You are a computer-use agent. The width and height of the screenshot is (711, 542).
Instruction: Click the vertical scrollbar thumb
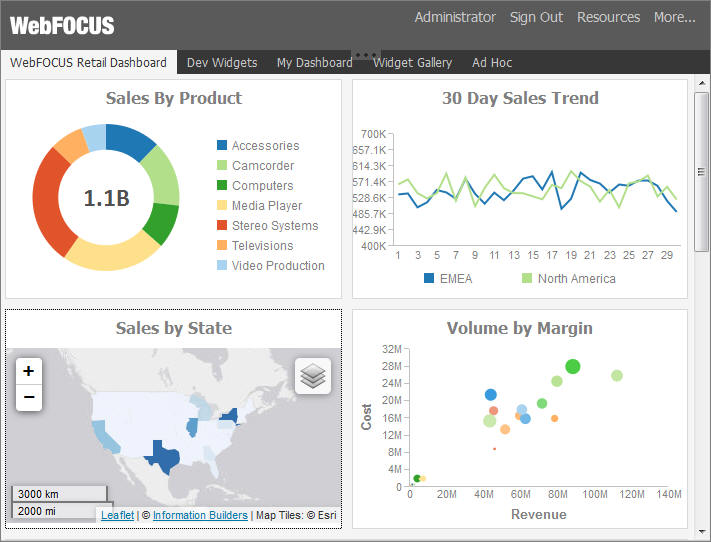pyautogui.click(x=701, y=171)
